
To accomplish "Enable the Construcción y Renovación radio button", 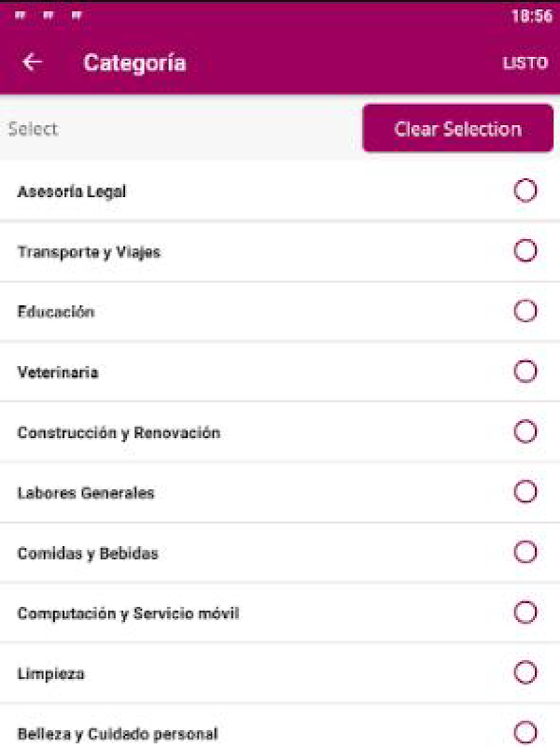I will [525, 431].
